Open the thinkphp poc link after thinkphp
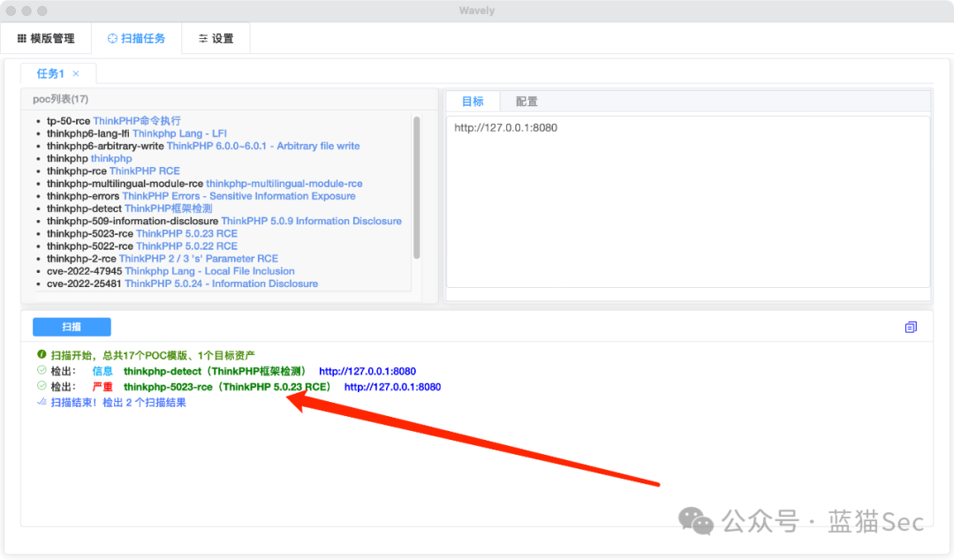 pos(111,158)
